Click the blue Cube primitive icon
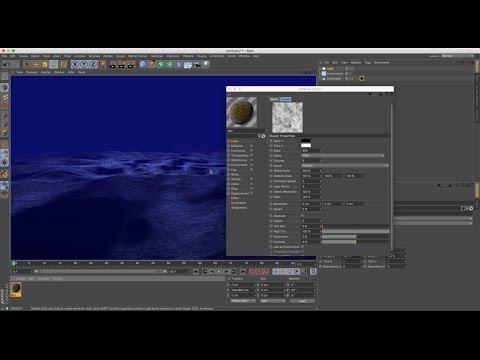 click(x=143, y=64)
